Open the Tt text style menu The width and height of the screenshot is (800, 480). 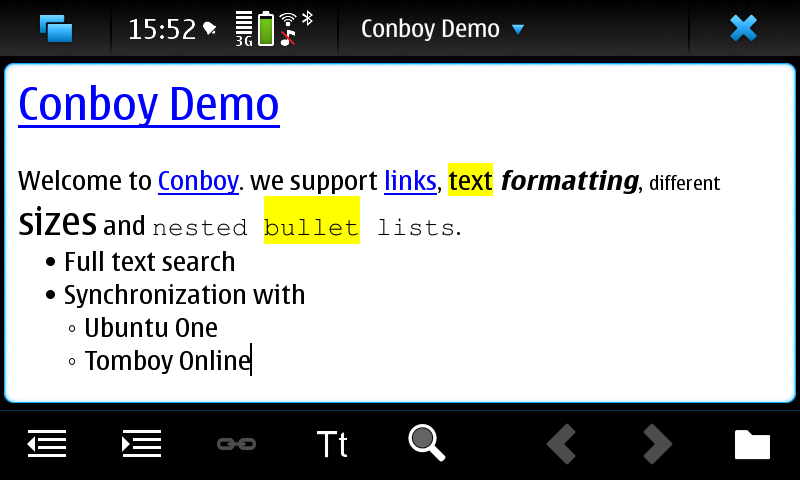coord(332,444)
